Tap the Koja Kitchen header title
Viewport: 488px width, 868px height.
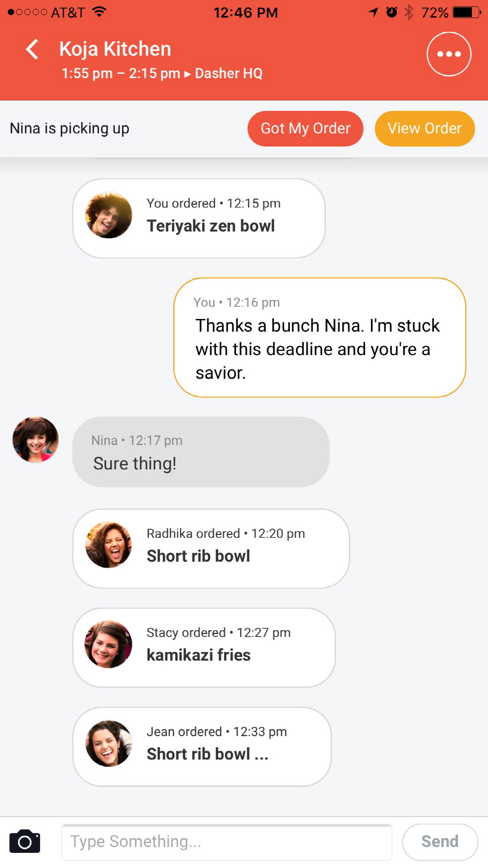(x=115, y=49)
